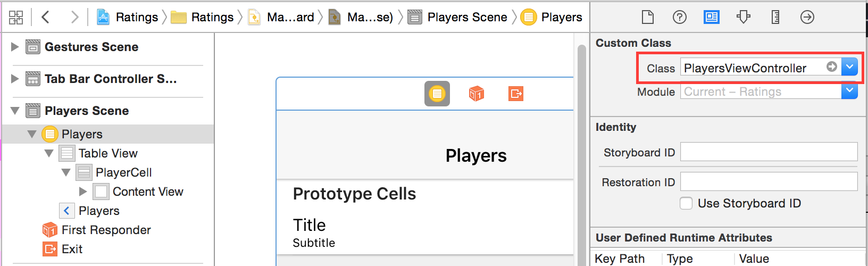
Task: Open the File inspector tab
Action: click(x=647, y=18)
